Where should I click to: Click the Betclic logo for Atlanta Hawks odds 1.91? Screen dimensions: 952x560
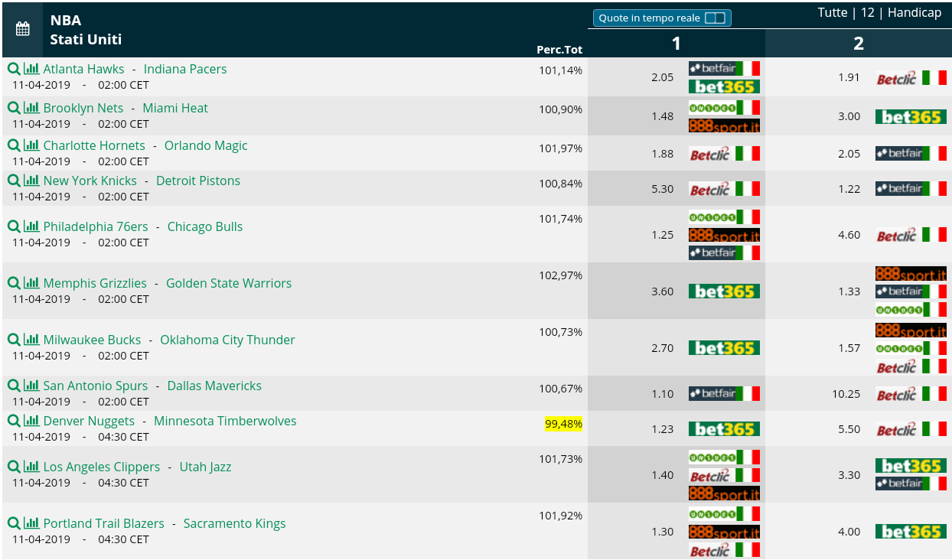pos(911,77)
